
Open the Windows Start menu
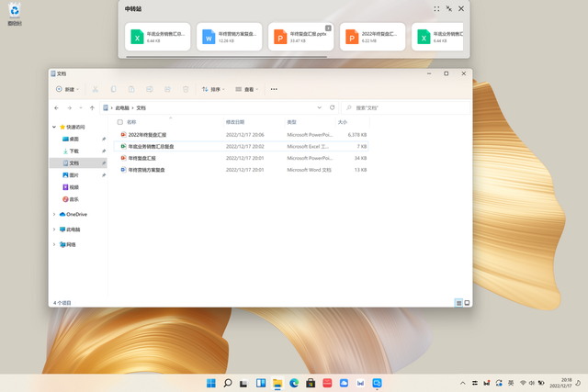211,383
